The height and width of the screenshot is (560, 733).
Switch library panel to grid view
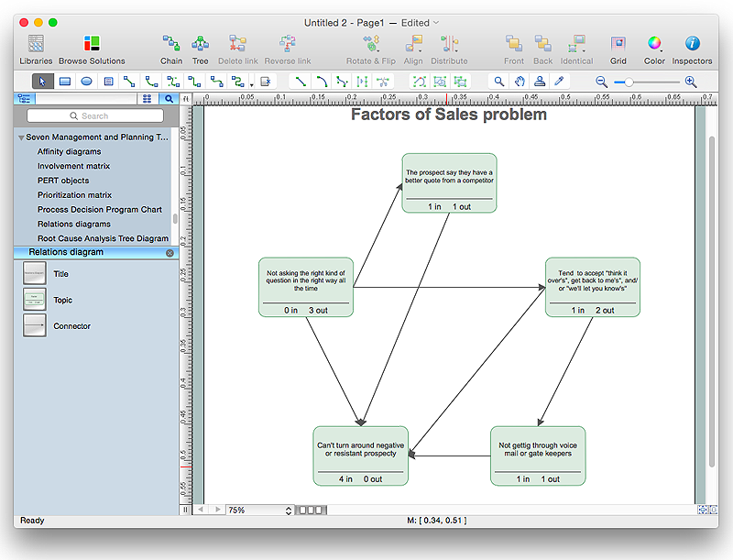148,98
